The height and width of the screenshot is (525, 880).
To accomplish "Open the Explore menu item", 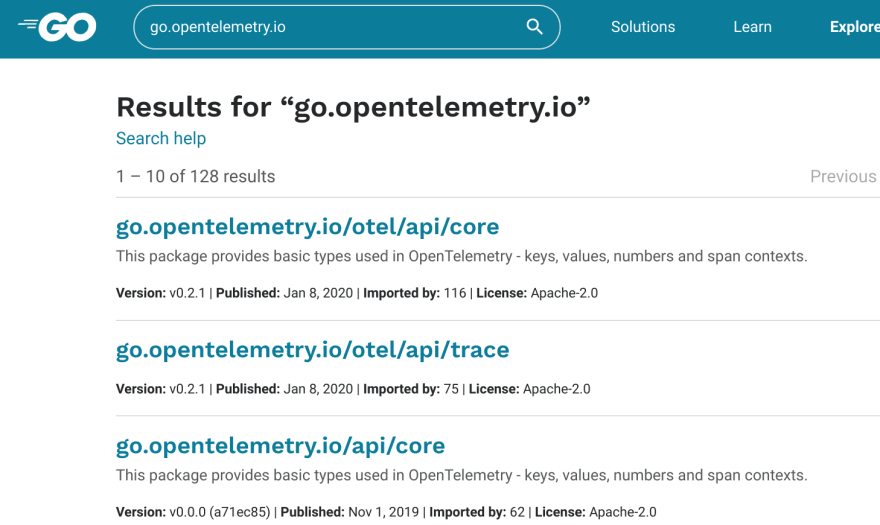I will pyautogui.click(x=855, y=27).
